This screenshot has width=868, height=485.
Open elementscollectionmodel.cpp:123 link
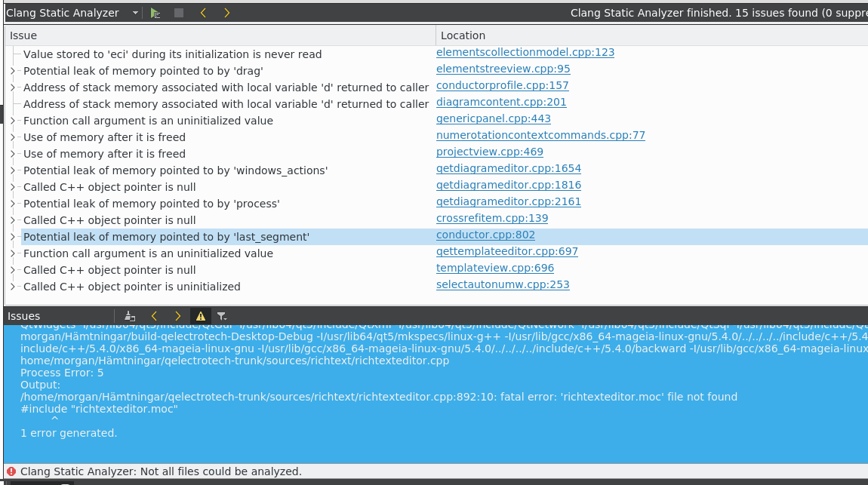point(525,52)
